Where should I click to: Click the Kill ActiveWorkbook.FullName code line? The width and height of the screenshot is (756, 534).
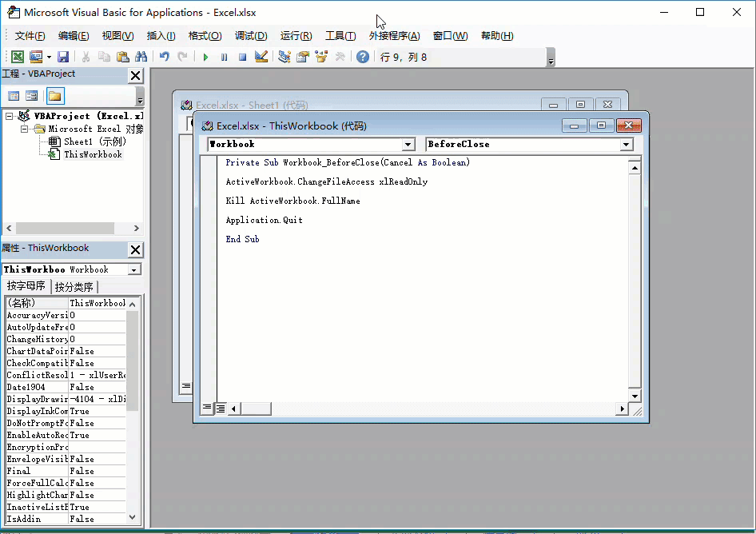tap(292, 201)
